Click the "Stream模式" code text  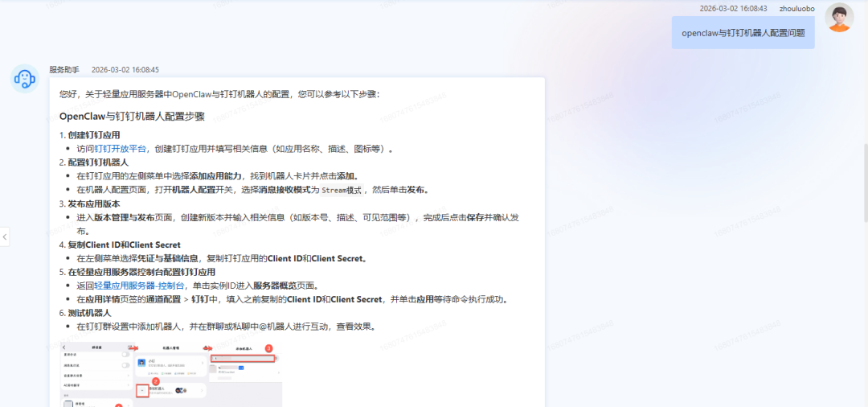[x=342, y=190]
